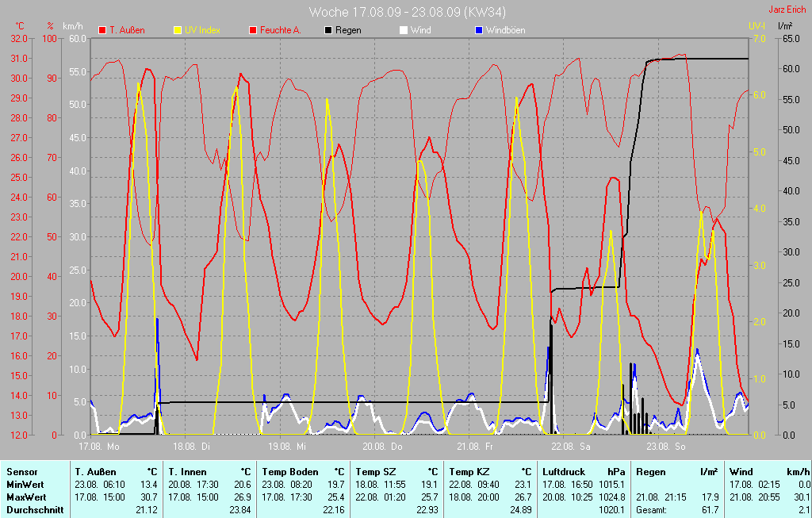
Task: Click the Temp Boden column header
Action: point(290,472)
